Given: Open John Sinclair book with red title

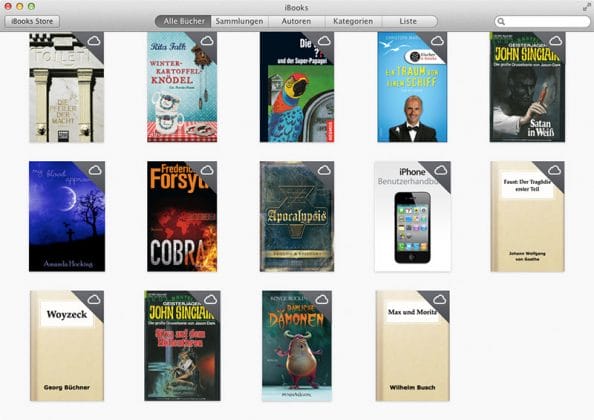Looking at the screenshot, I should coord(182,346).
